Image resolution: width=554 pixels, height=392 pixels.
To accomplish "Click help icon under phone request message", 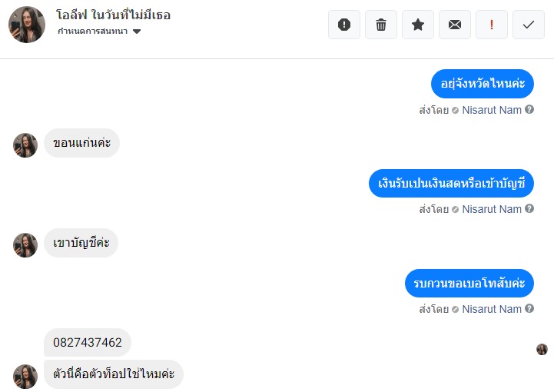I will click(x=529, y=309).
